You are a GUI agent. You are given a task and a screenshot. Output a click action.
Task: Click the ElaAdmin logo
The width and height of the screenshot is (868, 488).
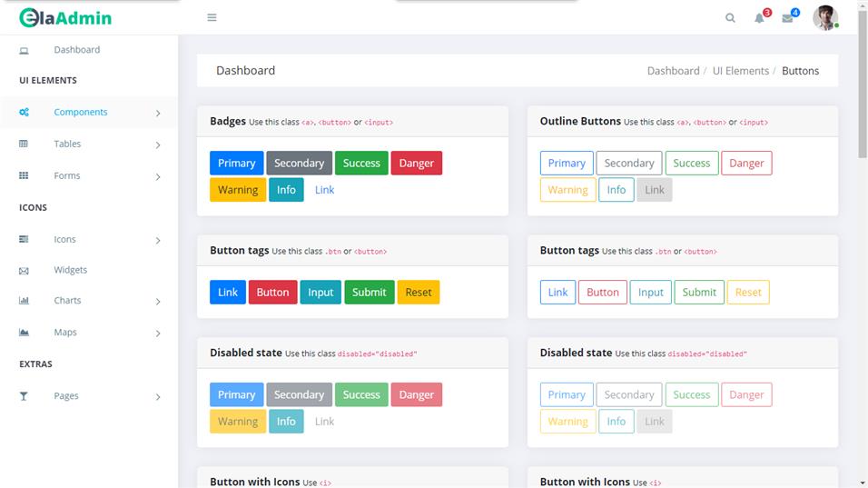pyautogui.click(x=65, y=17)
